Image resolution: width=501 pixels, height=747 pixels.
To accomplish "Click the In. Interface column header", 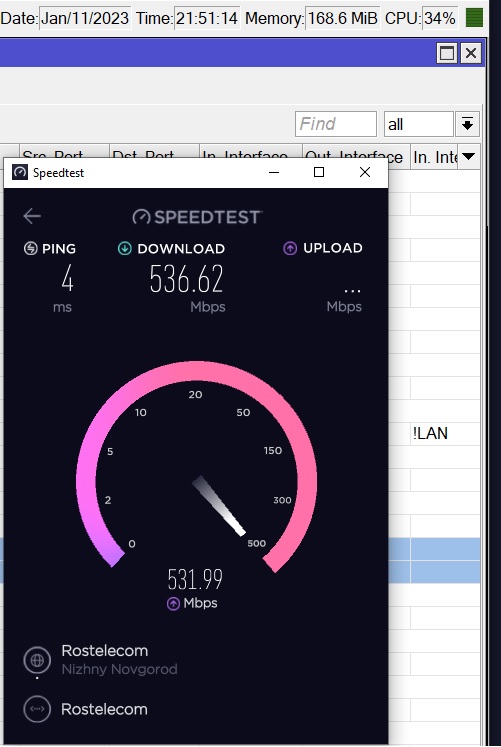I will coord(250,151).
